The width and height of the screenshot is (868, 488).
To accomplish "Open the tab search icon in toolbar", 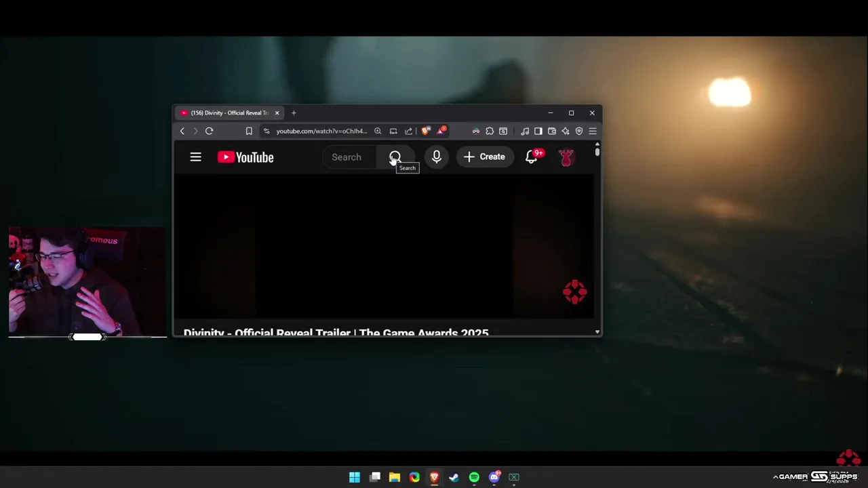I will (503, 131).
